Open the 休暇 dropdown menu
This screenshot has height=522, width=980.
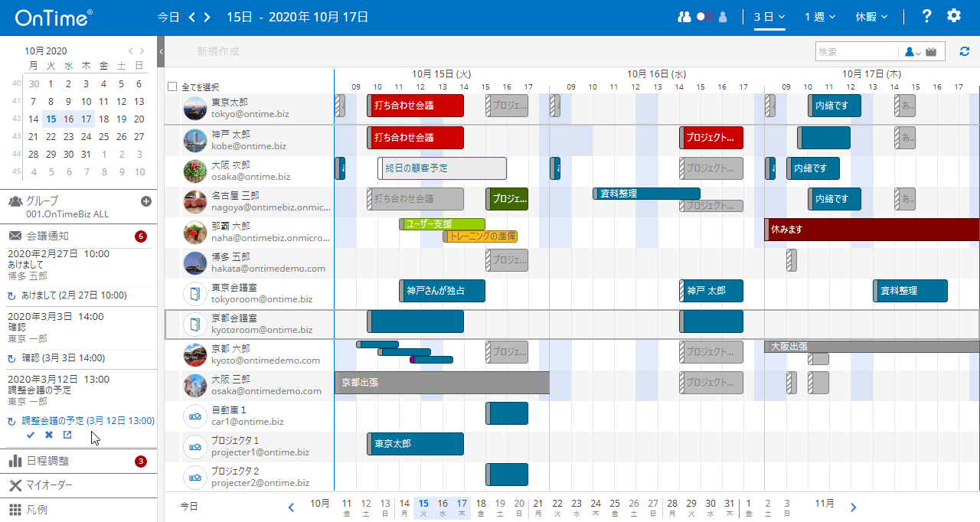[x=871, y=16]
